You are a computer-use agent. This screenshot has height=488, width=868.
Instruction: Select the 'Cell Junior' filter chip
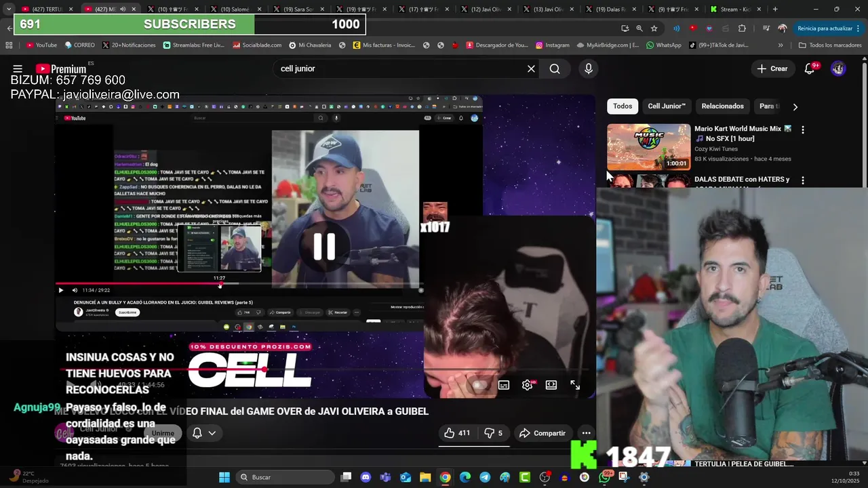[x=667, y=106]
